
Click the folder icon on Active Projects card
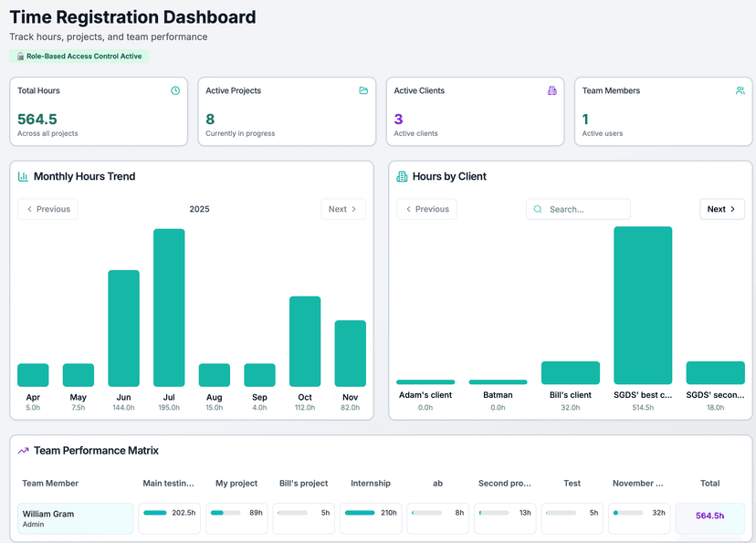(363, 90)
